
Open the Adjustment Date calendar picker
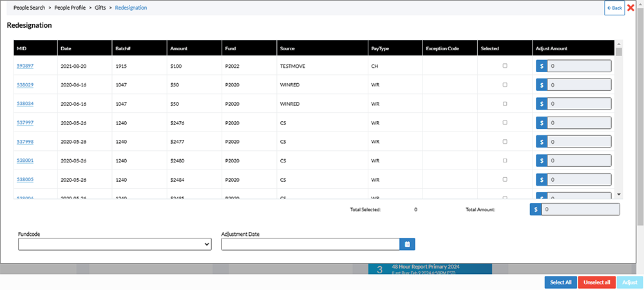408,244
